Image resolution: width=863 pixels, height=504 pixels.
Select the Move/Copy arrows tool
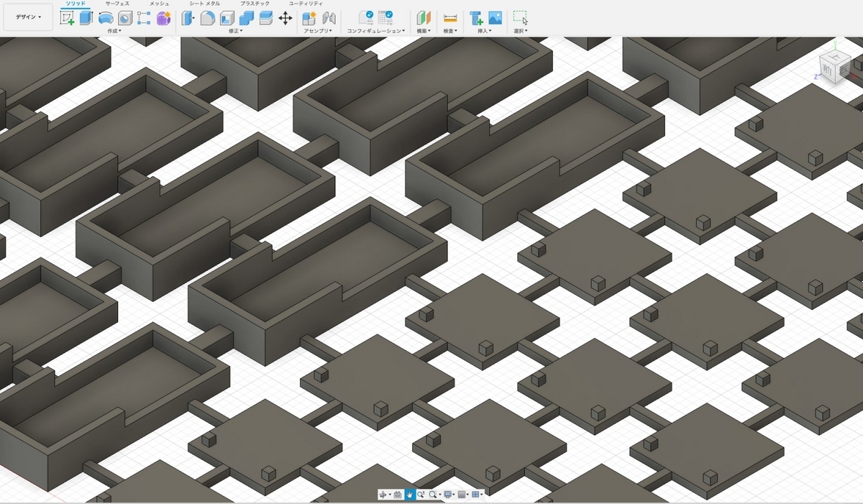(x=286, y=18)
